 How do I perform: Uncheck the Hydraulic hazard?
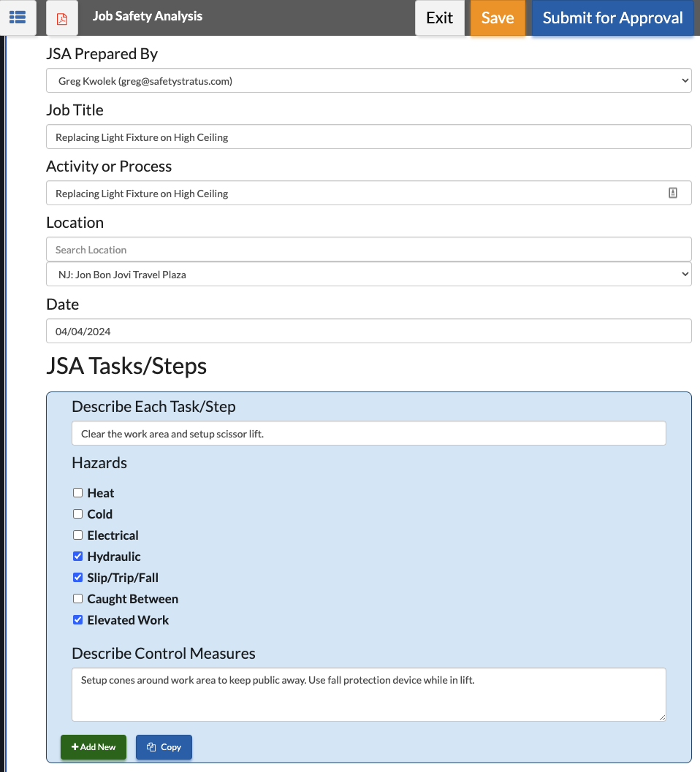pos(77,556)
